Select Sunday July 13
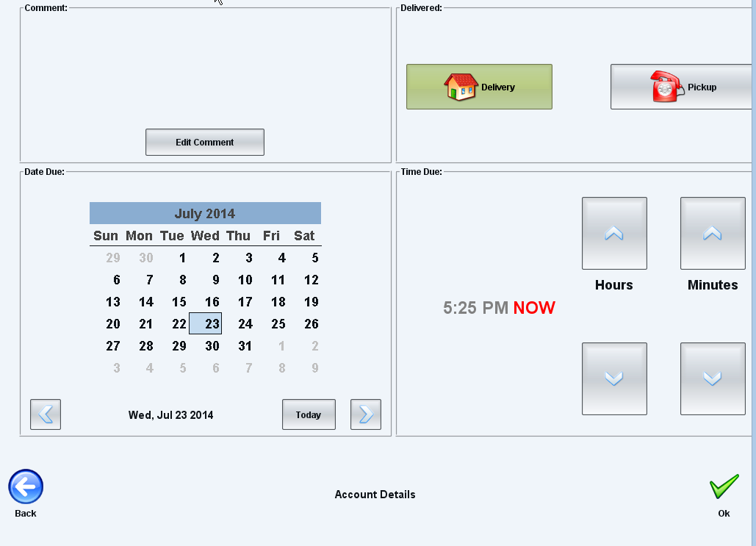Image resolution: width=756 pixels, height=546 pixels. click(113, 302)
